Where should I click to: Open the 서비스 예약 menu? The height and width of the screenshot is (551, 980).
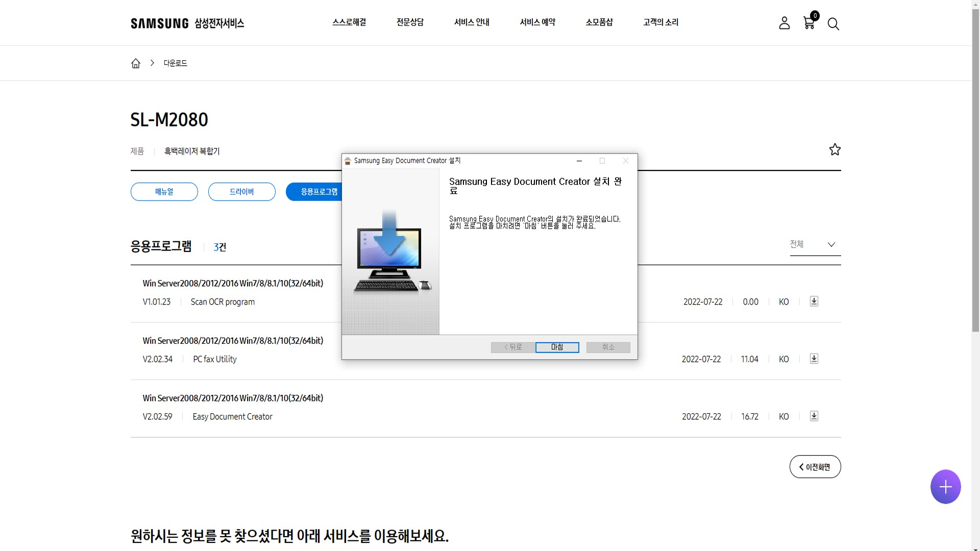coord(537,22)
